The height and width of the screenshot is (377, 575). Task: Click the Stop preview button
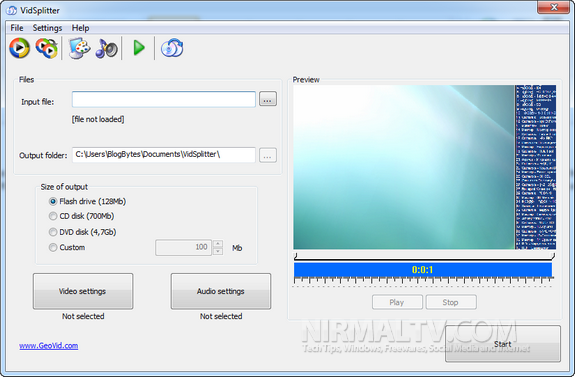click(451, 302)
